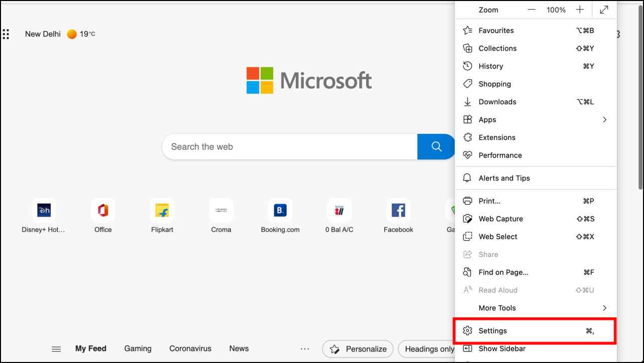Switch to the Gaming feed tab
644x363 pixels.
click(x=138, y=348)
